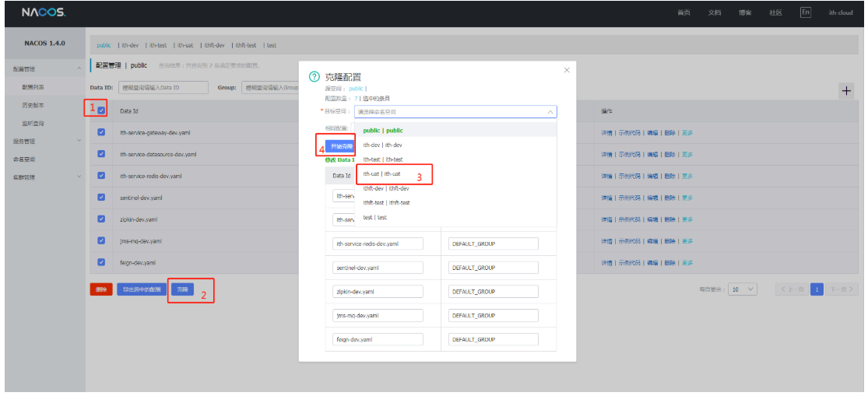Switch to the ithft-test namespace tab

(x=246, y=45)
